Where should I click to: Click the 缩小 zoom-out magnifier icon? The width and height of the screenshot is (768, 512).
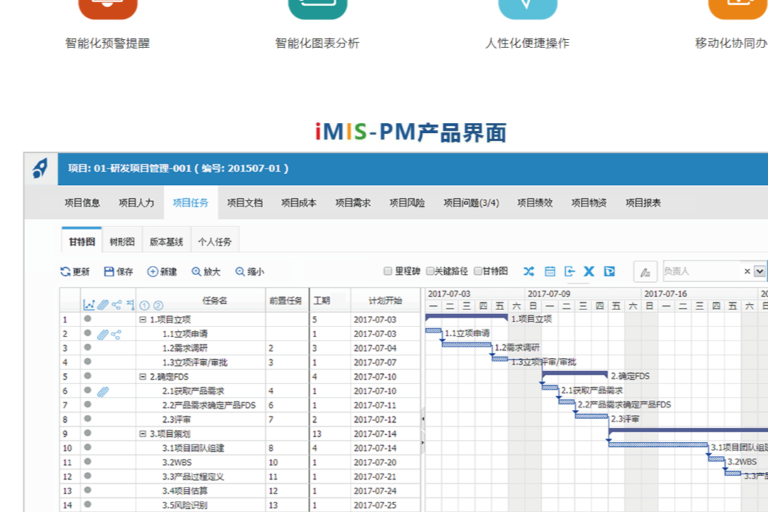[240, 271]
